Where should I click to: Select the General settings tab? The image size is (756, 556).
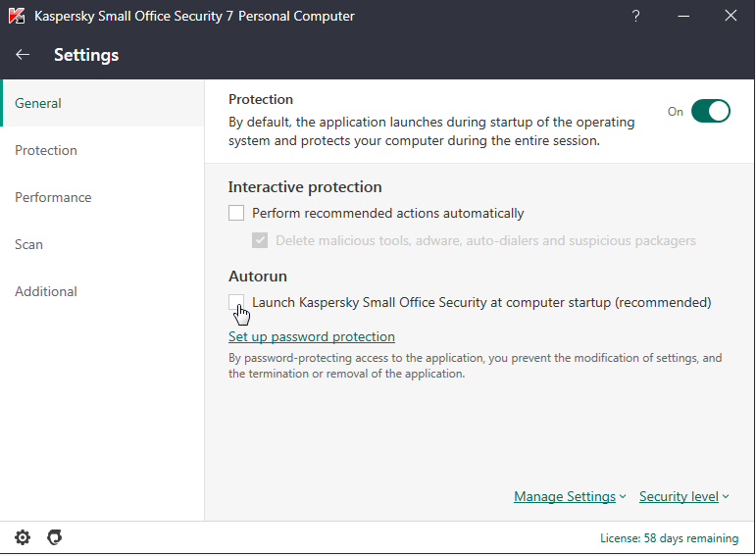tap(38, 103)
